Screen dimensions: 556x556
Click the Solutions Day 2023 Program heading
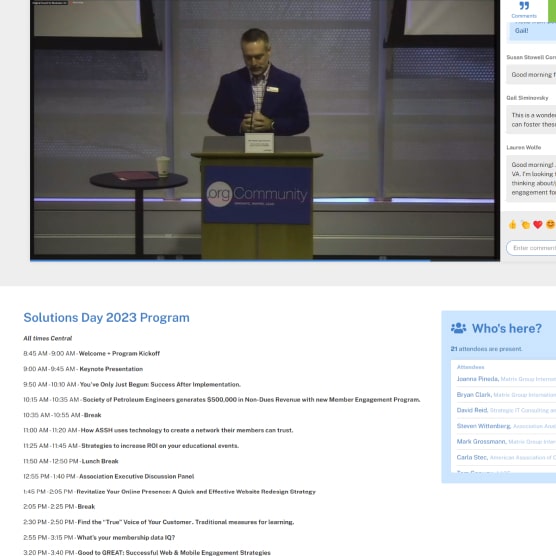point(106,318)
